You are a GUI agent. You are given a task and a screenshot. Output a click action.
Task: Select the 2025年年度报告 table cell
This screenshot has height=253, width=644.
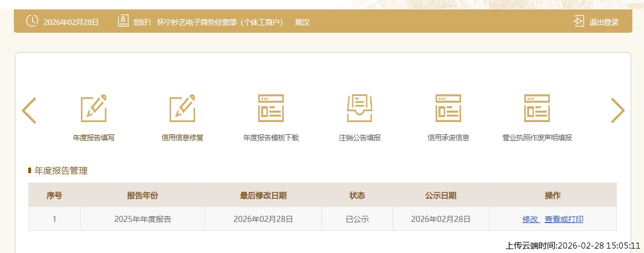(142, 219)
